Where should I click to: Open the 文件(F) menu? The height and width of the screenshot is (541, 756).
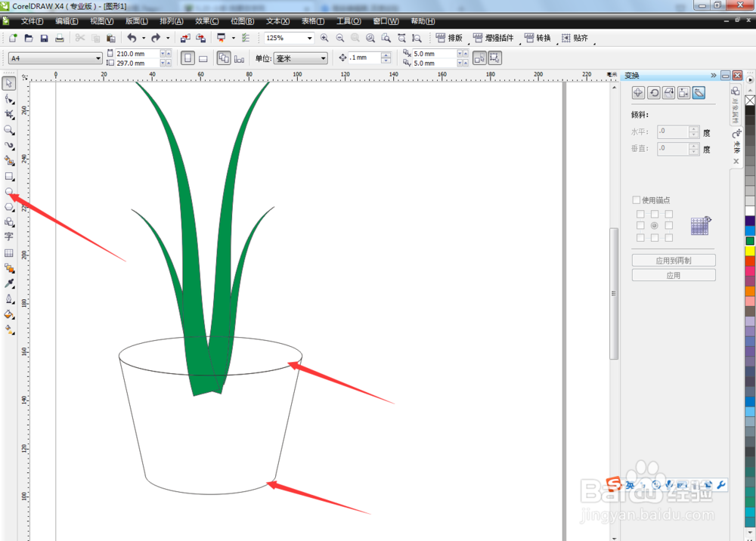coord(32,21)
